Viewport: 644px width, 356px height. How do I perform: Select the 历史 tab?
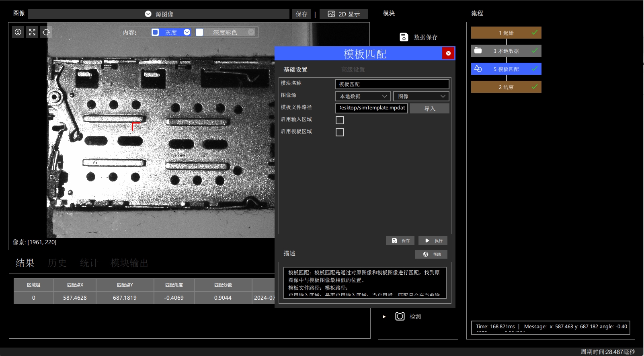(x=57, y=263)
